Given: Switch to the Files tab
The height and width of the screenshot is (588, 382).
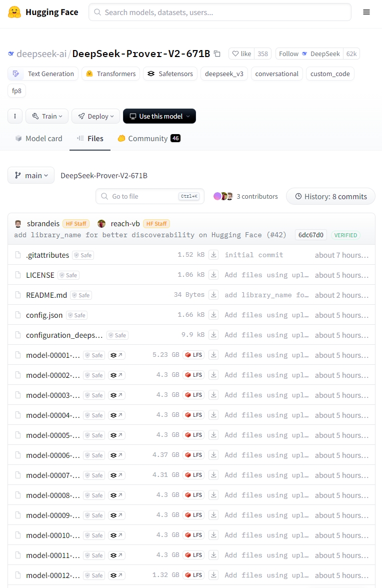Looking at the screenshot, I should pos(90,139).
